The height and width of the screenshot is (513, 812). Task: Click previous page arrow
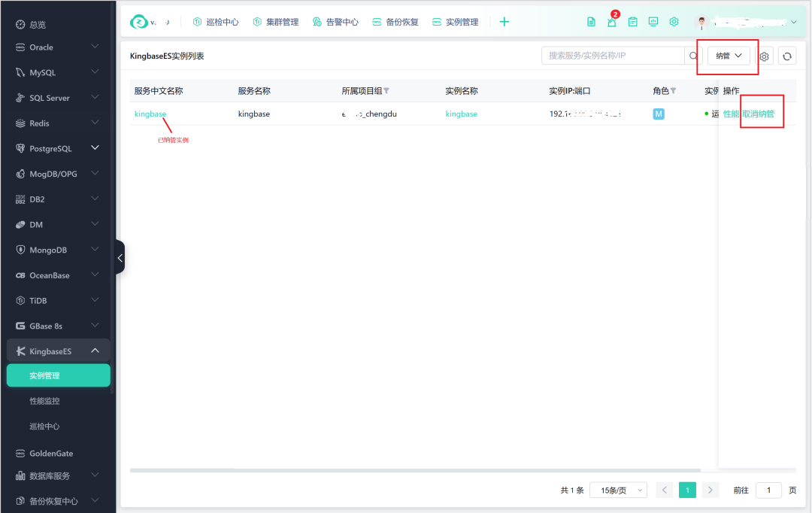pyautogui.click(x=665, y=490)
